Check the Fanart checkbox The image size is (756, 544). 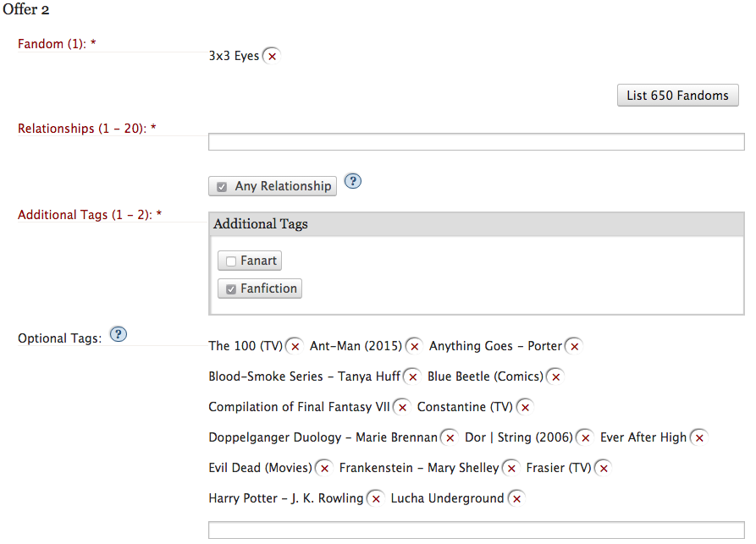(x=231, y=261)
